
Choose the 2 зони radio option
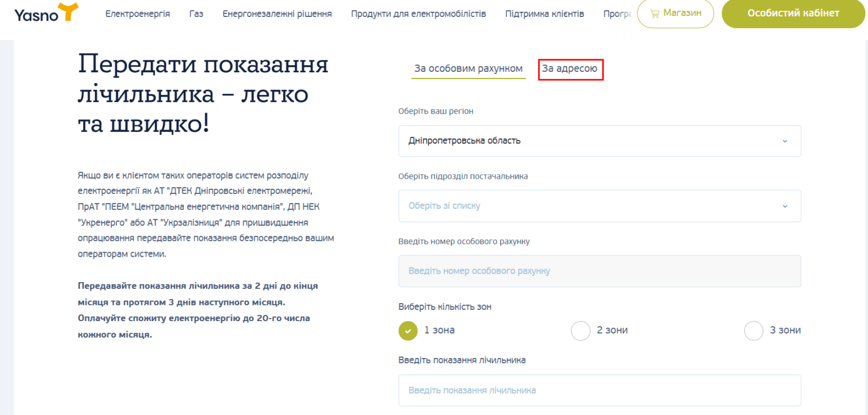pyautogui.click(x=581, y=331)
